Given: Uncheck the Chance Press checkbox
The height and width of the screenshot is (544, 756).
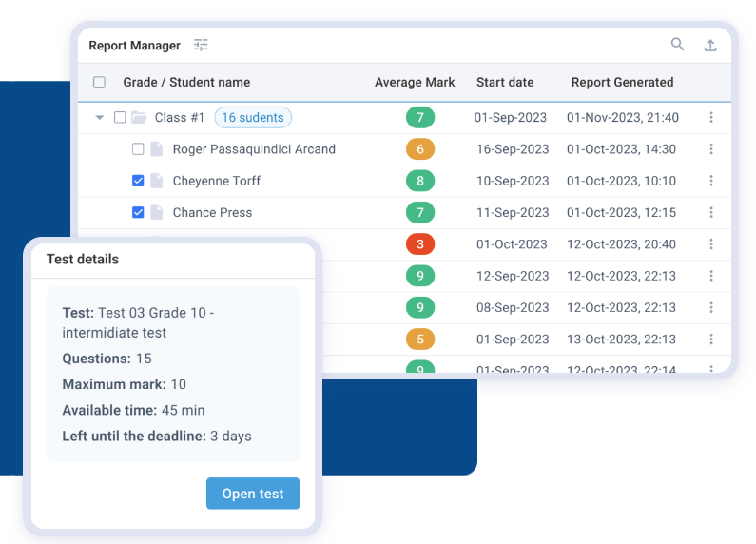Looking at the screenshot, I should coord(138,212).
